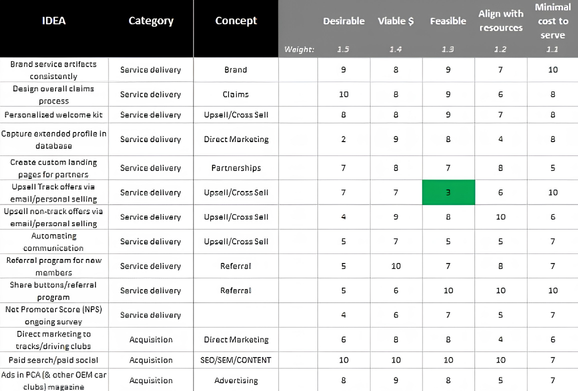Click 'Upsell Track offers via email/personal selling' cell
The width and height of the screenshot is (578, 391).
[x=54, y=192]
